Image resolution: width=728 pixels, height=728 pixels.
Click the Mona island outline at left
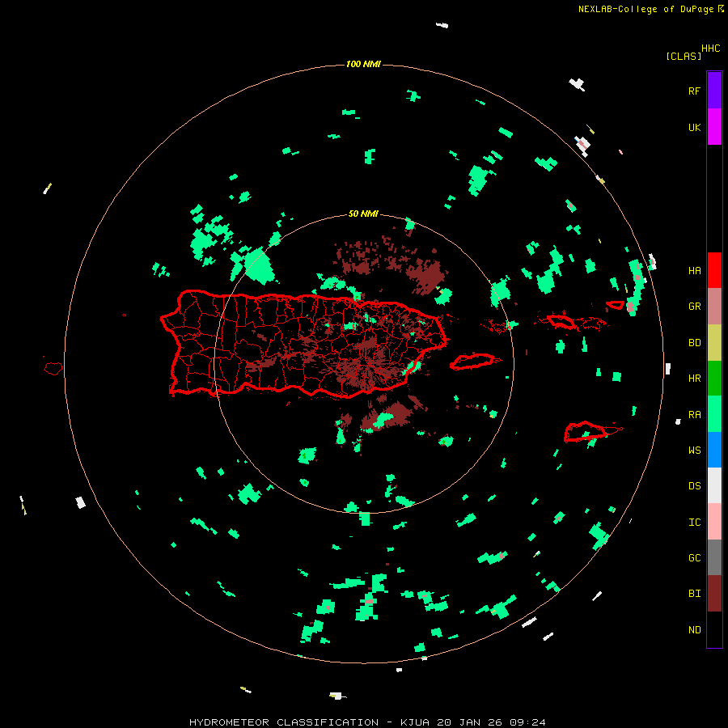point(53,368)
